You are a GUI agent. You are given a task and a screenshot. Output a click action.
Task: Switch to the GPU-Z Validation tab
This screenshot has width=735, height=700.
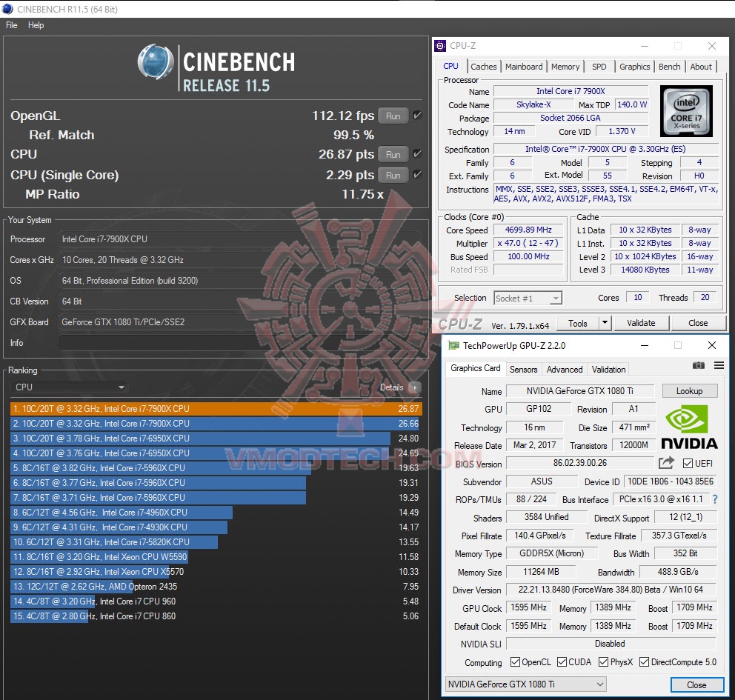click(608, 369)
